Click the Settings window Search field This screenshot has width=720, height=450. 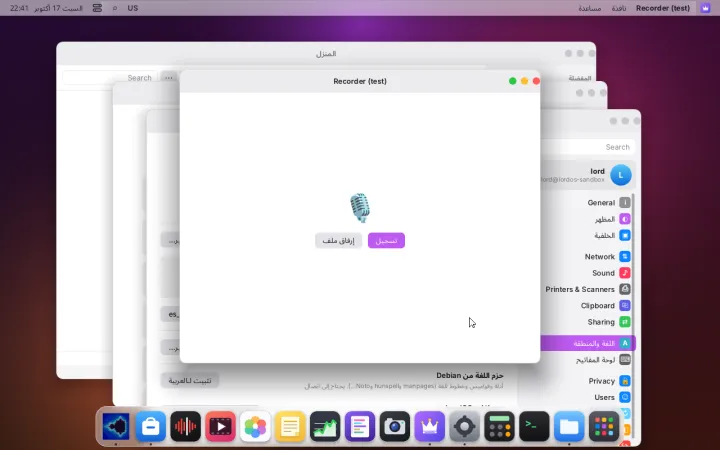click(589, 147)
